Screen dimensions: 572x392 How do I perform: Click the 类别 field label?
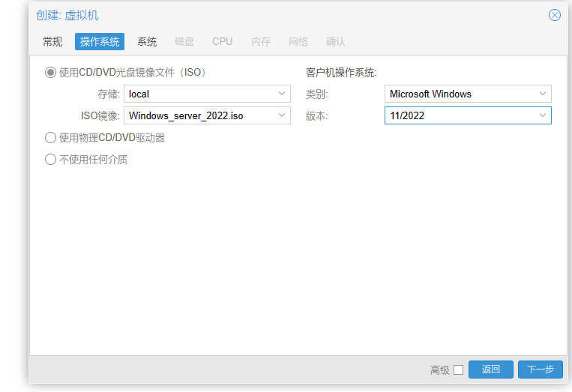[316, 94]
